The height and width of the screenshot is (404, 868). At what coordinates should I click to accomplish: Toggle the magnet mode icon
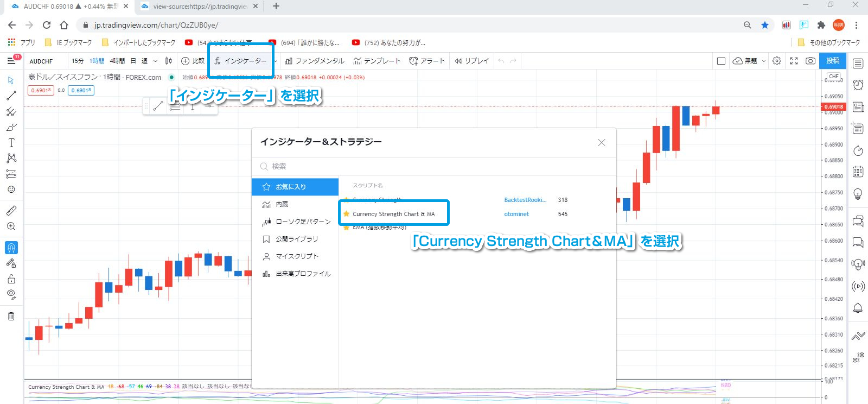(11, 248)
